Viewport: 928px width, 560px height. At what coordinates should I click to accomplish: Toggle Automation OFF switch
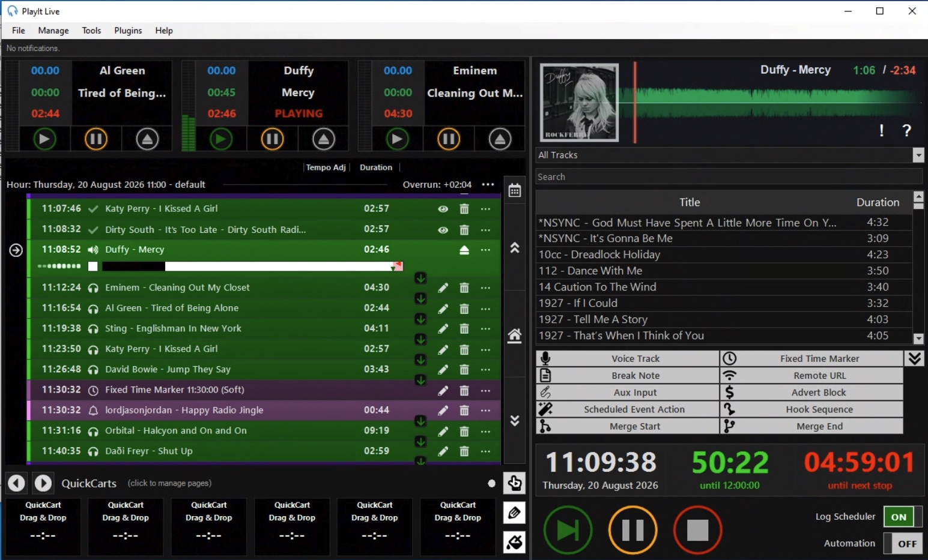coord(903,544)
